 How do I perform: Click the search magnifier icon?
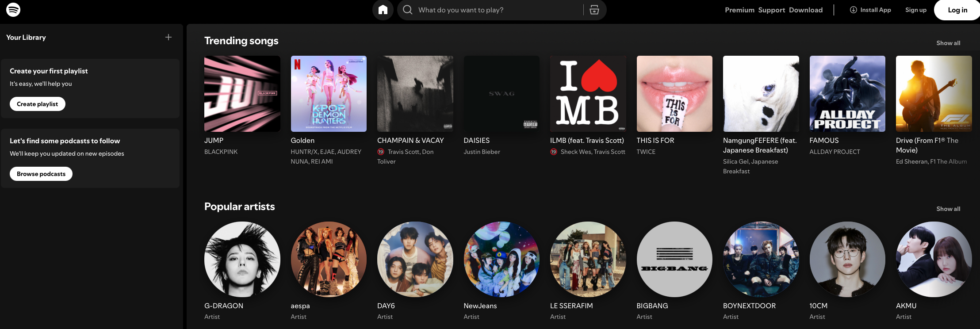[408, 10]
